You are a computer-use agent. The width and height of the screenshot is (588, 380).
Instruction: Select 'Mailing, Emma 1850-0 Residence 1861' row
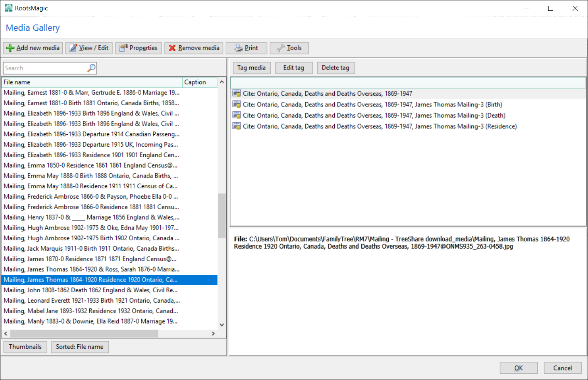coord(109,165)
